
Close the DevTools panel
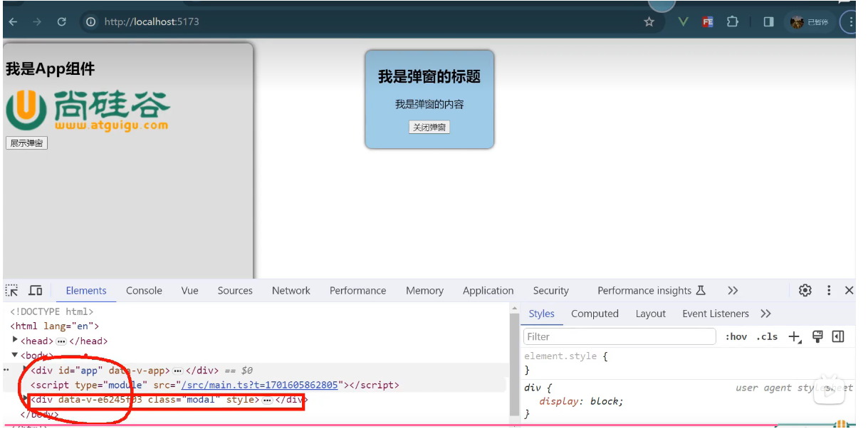click(849, 291)
